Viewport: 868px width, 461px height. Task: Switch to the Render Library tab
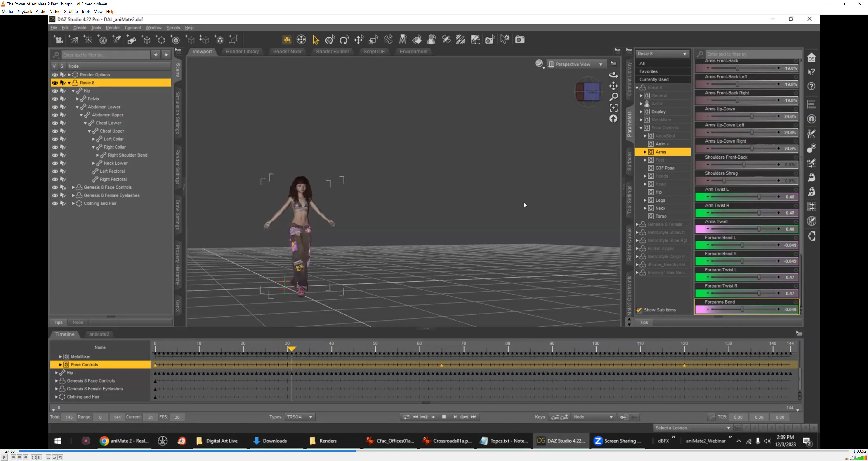click(x=242, y=52)
